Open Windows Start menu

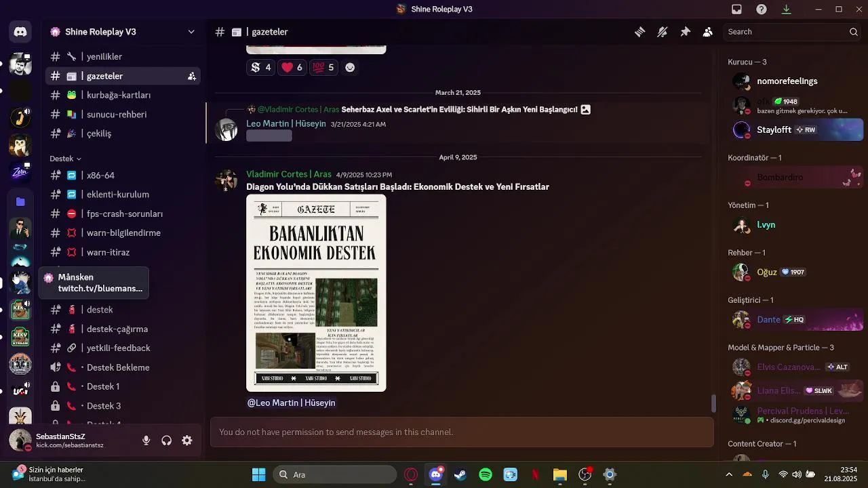259,474
